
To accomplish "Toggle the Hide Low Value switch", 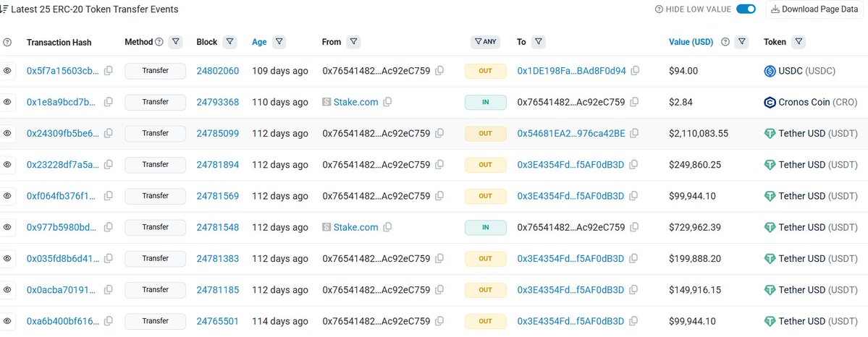I will [746, 9].
